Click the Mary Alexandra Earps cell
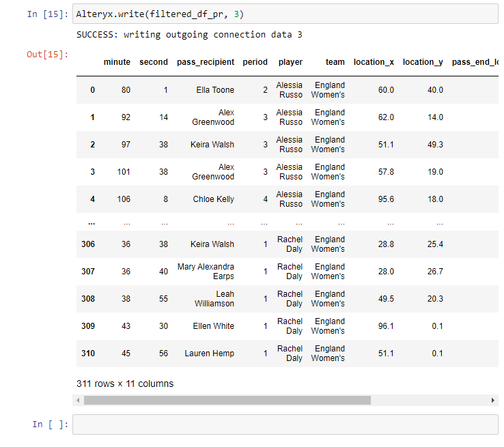The image size is (504, 447). click(x=206, y=272)
